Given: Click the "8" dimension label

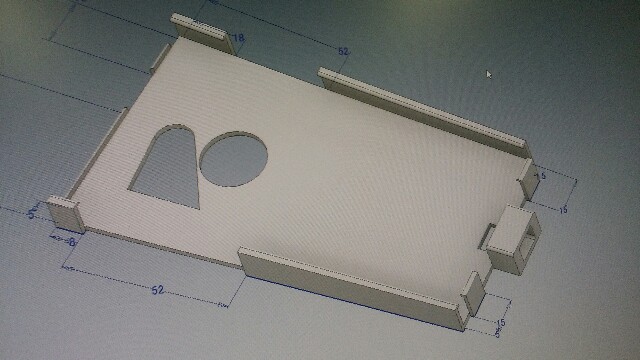Looking at the screenshot, I should coord(72,242).
